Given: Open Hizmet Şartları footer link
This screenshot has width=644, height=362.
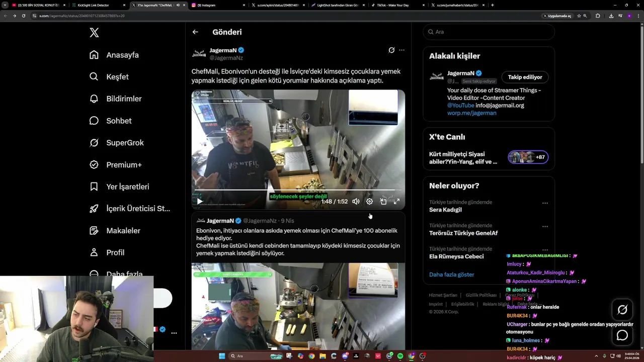Looking at the screenshot, I should pos(443,295).
